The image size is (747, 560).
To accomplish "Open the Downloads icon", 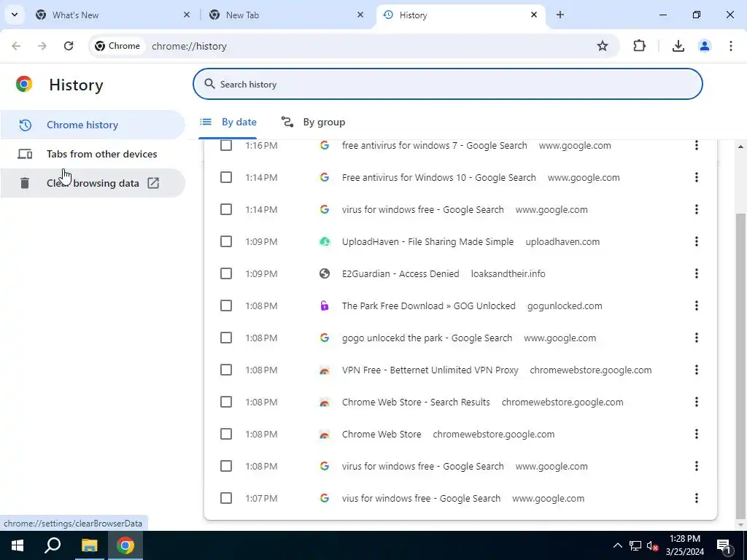I will (x=678, y=46).
